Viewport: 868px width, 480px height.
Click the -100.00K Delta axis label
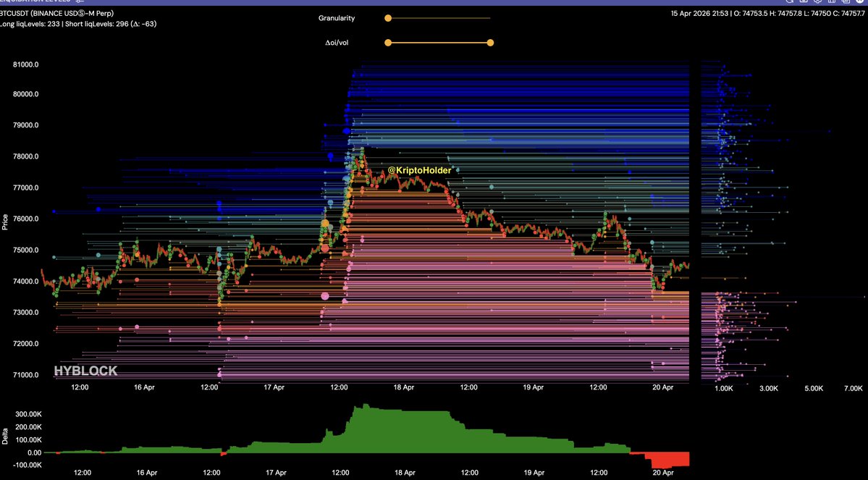click(x=28, y=465)
